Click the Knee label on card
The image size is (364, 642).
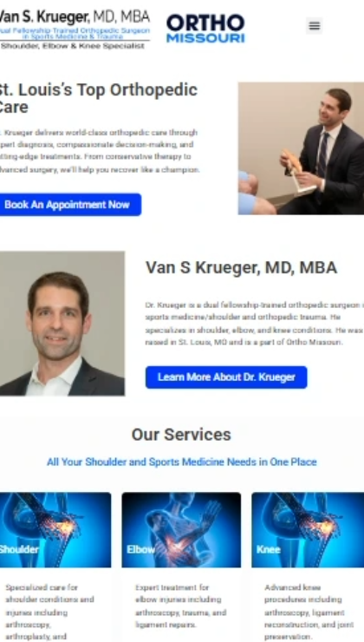[x=269, y=549]
